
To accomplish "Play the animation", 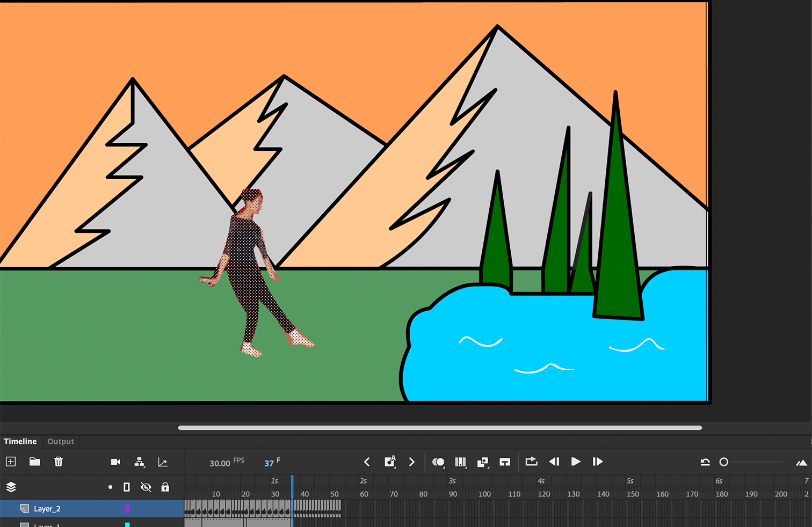I will pos(576,462).
